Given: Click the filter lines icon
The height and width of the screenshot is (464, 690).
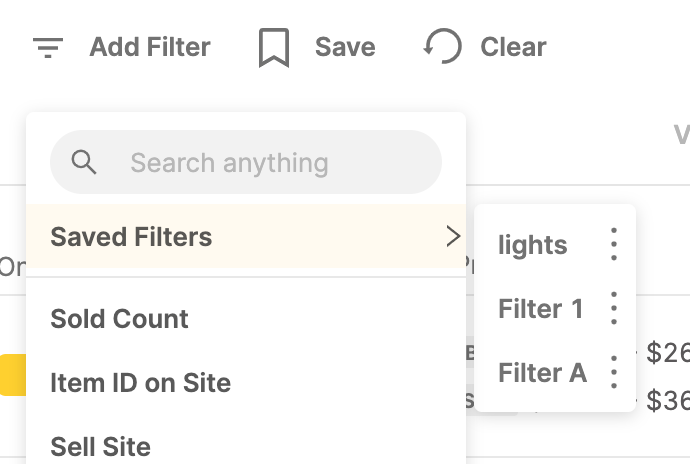Looking at the screenshot, I should (48, 48).
